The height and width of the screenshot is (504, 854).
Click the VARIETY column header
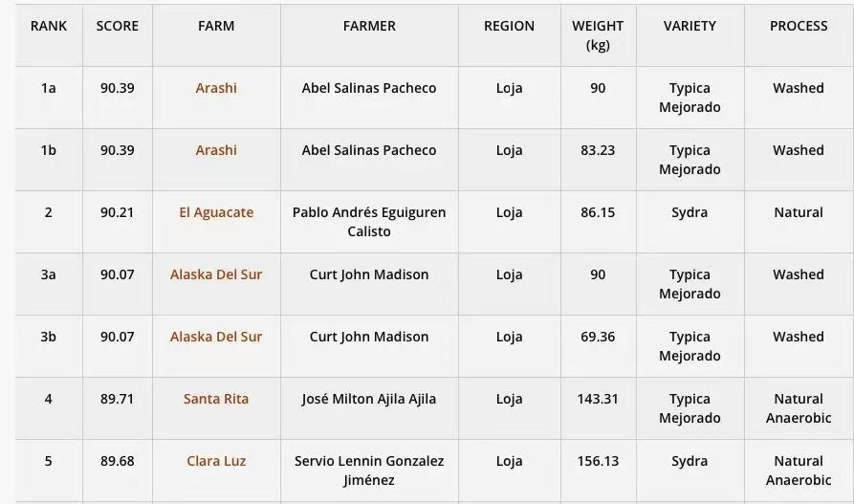[690, 26]
